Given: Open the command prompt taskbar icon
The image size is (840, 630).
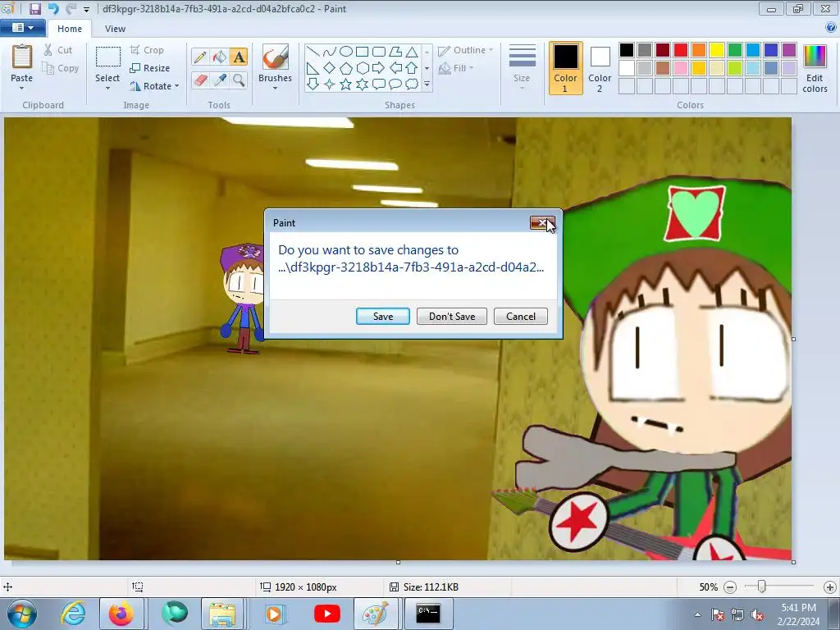Looking at the screenshot, I should [x=428, y=614].
